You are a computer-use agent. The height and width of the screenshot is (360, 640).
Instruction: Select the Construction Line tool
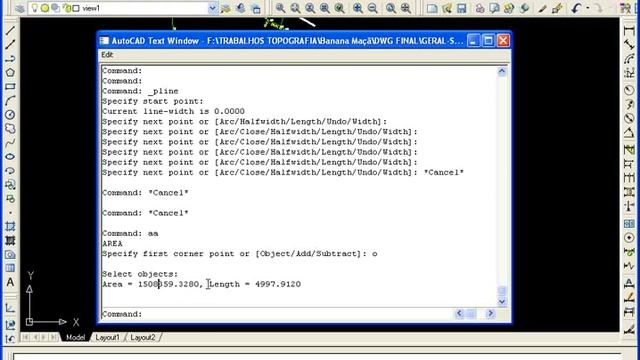10,44
